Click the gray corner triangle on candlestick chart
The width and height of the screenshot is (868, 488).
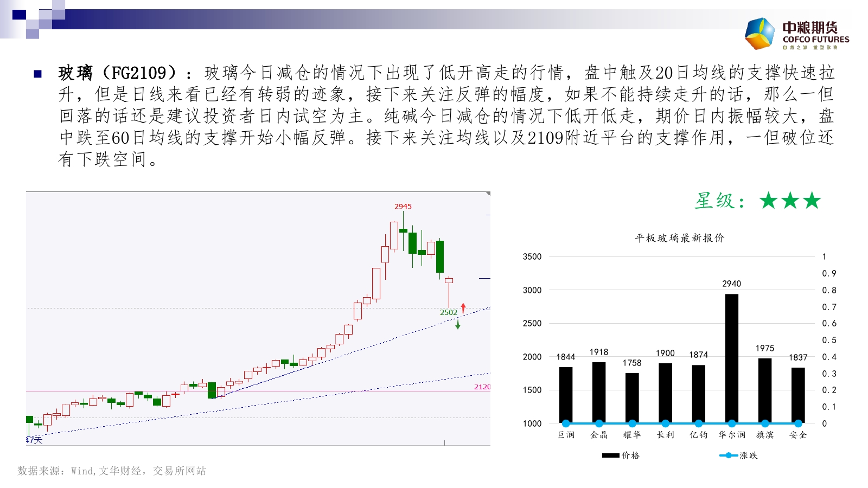488,194
